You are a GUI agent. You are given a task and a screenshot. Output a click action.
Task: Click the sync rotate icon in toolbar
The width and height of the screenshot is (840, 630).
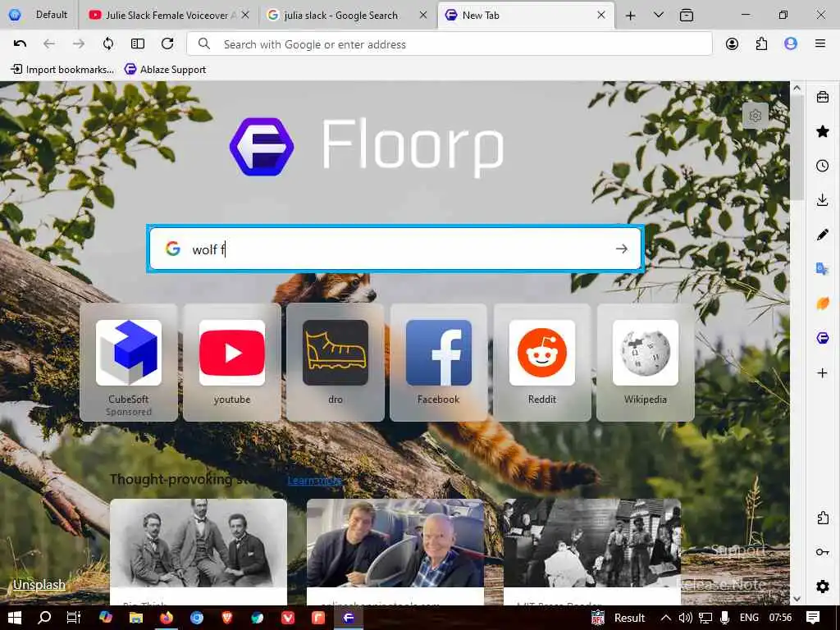[108, 44]
